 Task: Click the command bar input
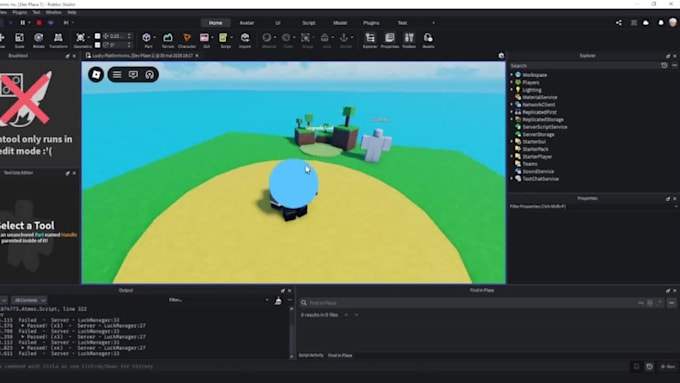[312, 367]
